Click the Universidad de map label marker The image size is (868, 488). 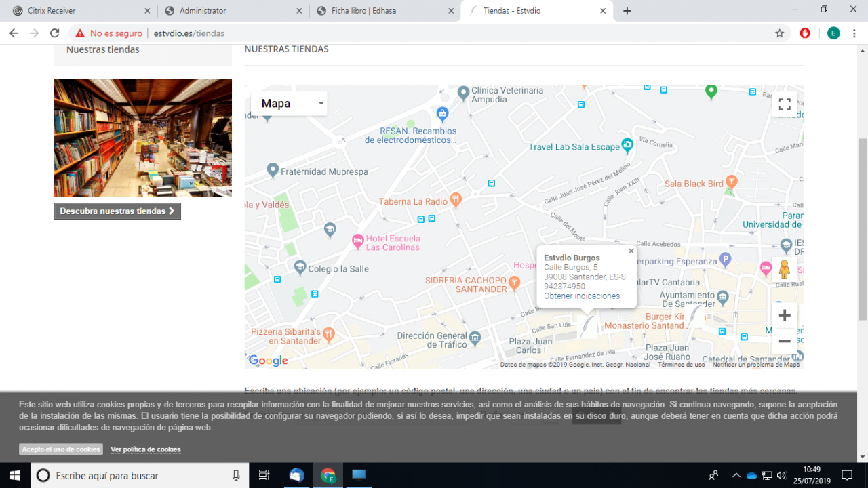(x=786, y=245)
